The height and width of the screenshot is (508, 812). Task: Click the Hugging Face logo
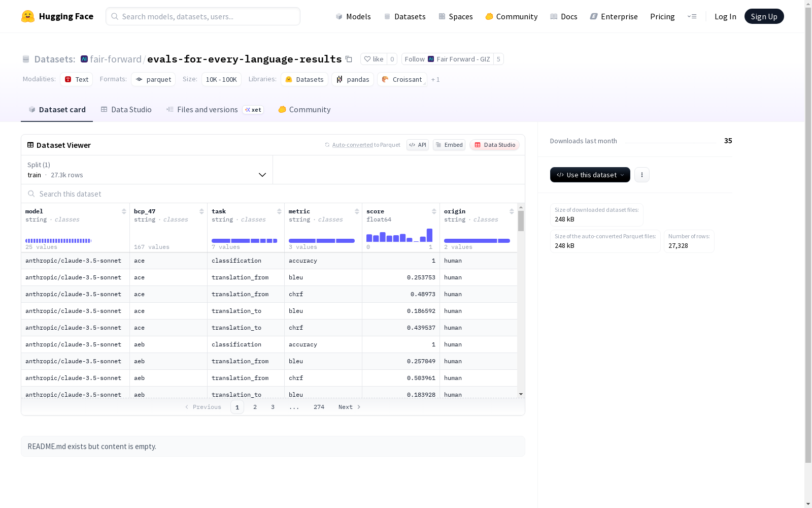[57, 16]
